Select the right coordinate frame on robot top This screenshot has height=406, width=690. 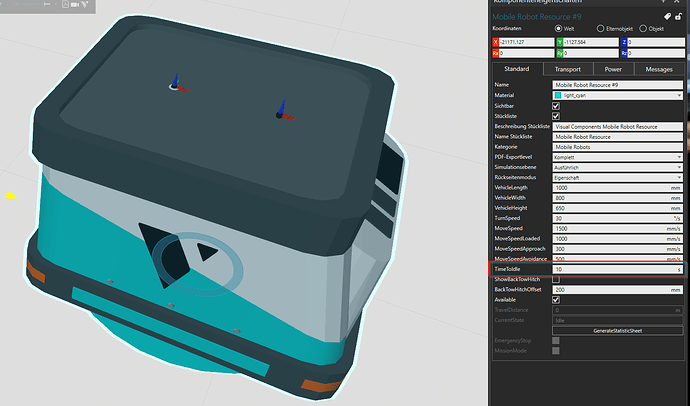tap(279, 113)
